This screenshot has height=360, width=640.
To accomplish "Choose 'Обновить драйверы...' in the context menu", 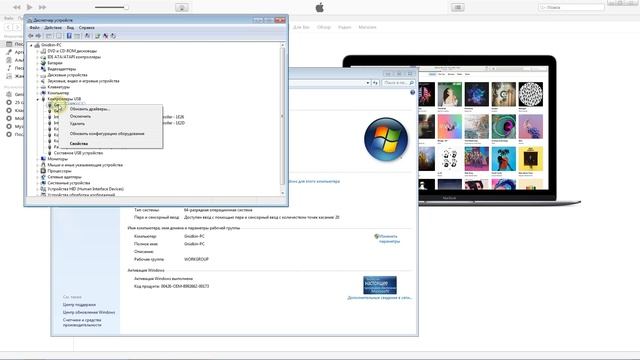I will [90, 109].
